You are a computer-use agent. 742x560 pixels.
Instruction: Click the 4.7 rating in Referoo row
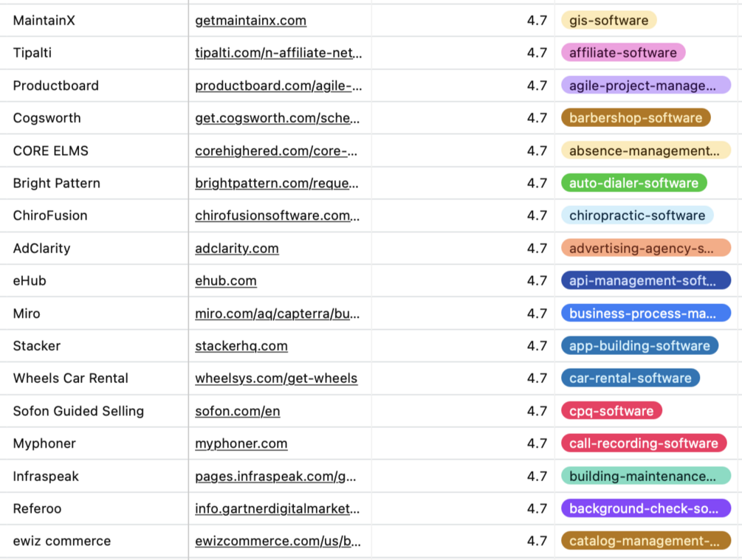pyautogui.click(x=537, y=508)
